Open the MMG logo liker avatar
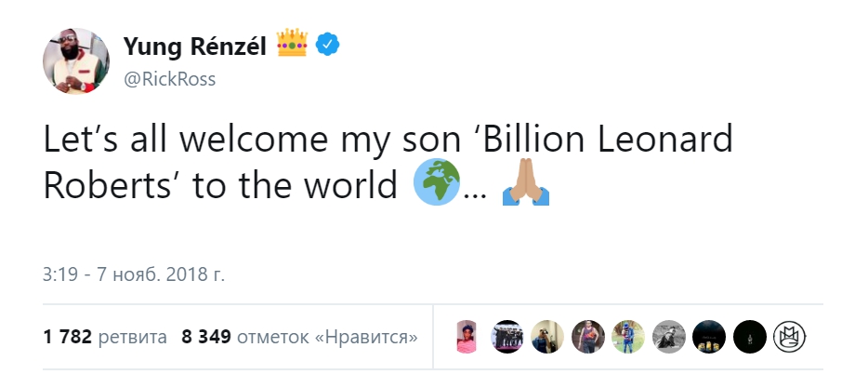Viewport: 868px width, 374px height. click(790, 337)
